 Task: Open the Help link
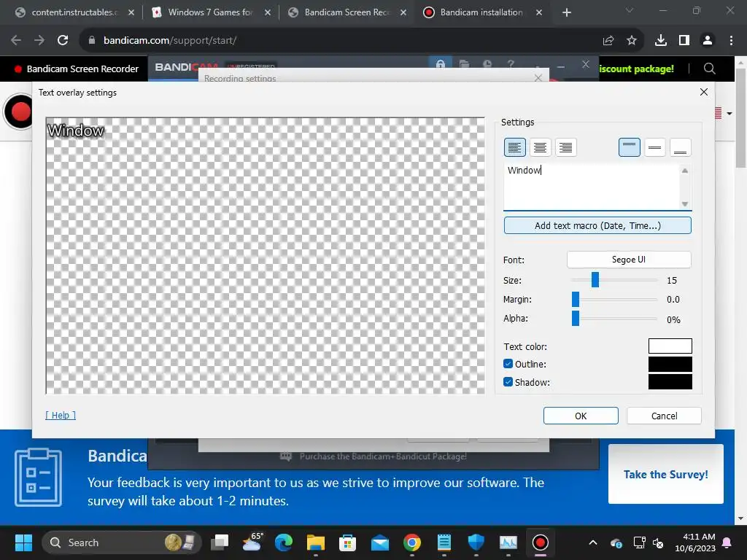pyautogui.click(x=61, y=415)
